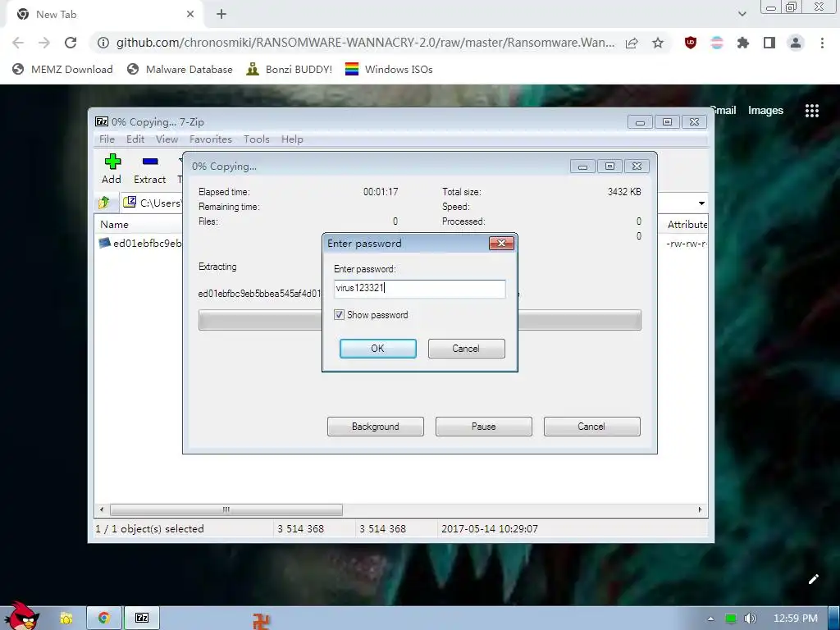This screenshot has height=630, width=840.
Task: Open the Bonzi BUDDY! bookmark
Action: point(290,69)
